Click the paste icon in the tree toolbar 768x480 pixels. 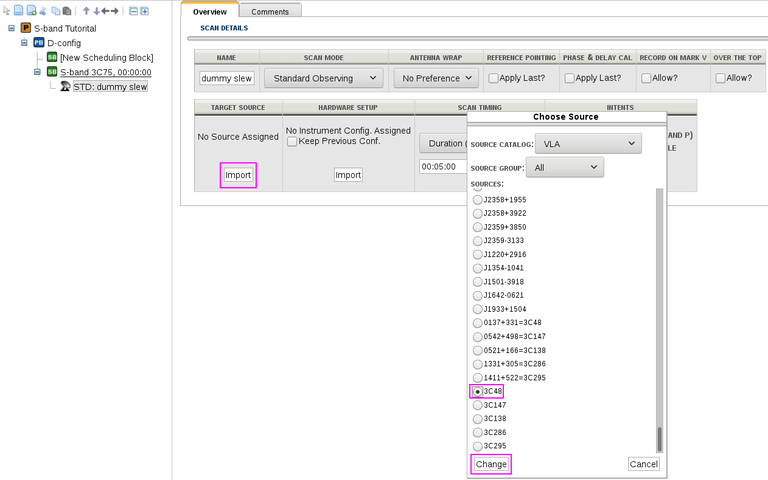coord(67,11)
